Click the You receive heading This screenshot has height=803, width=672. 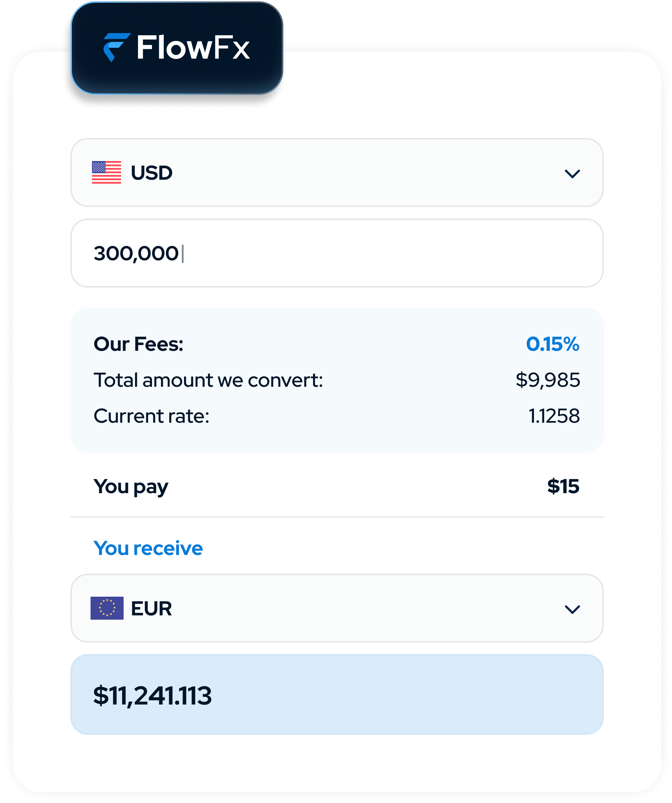click(148, 548)
